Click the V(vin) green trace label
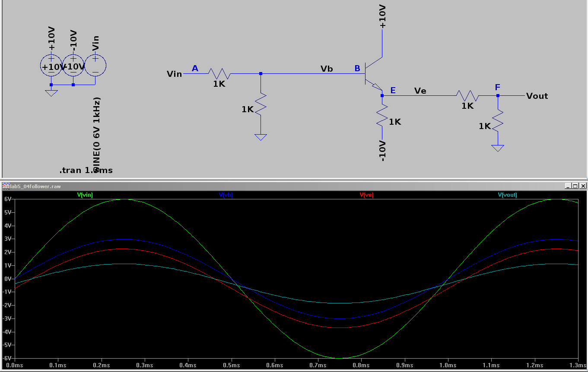588x372 pixels. pyautogui.click(x=85, y=195)
